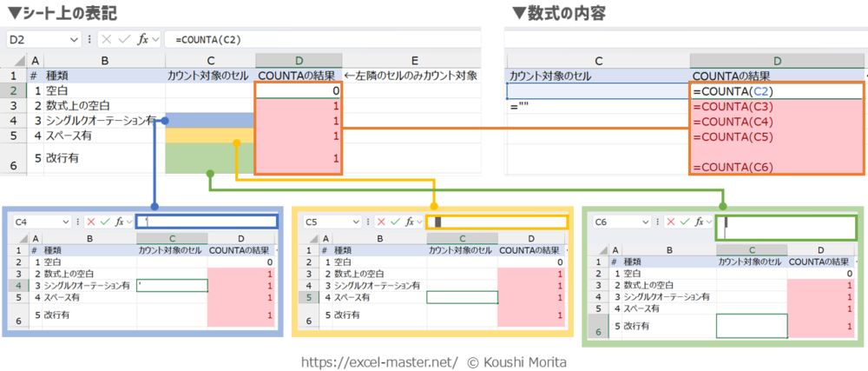Image resolution: width=868 pixels, height=371 pixels.
Task: Click the Insert Function fx icon beside D2 name box
Action: tap(144, 39)
